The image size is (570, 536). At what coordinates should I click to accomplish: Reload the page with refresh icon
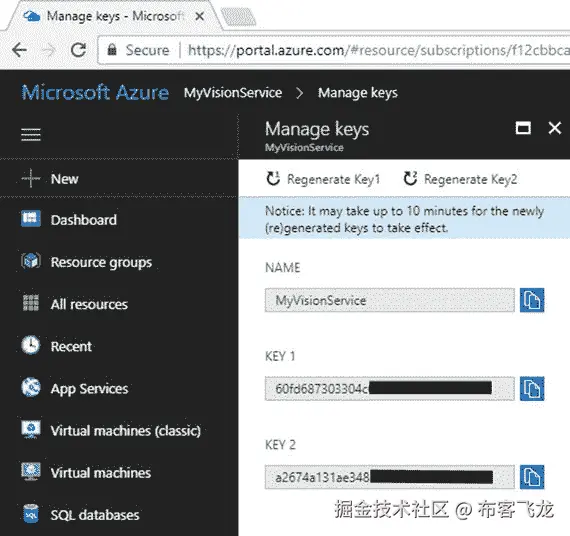click(78, 50)
